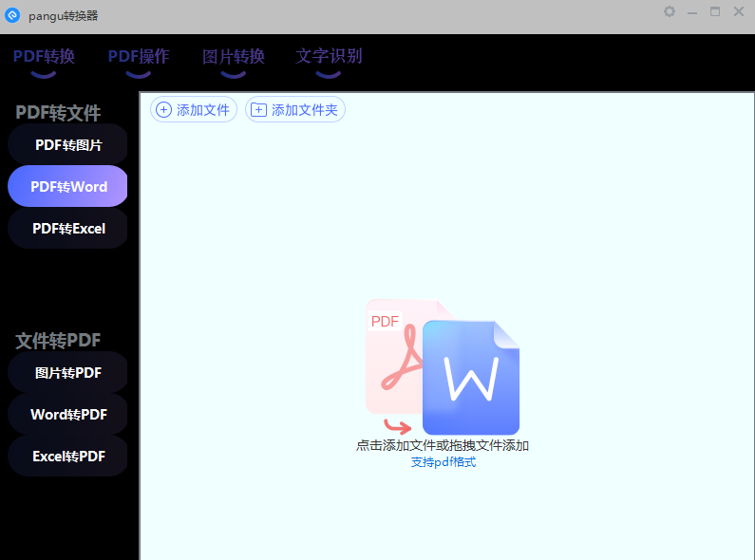Click the 文件转PDF section heading
The width and height of the screenshot is (755, 560).
(x=58, y=341)
